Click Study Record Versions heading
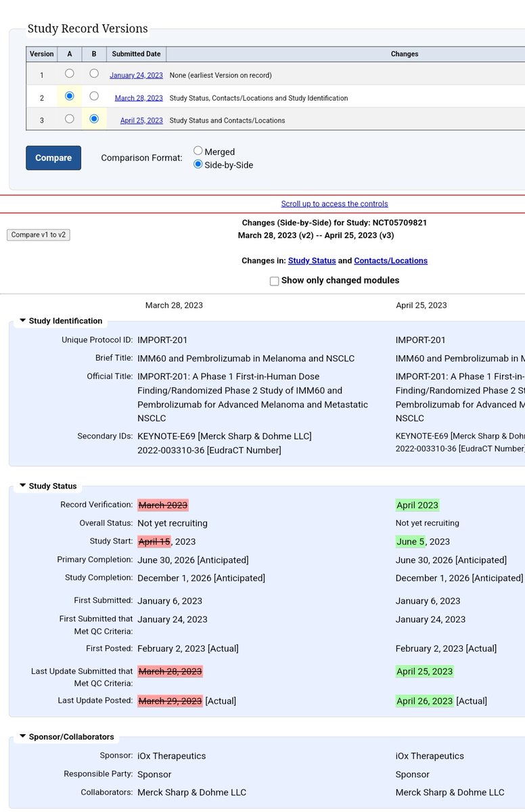525x812 pixels. [x=87, y=28]
